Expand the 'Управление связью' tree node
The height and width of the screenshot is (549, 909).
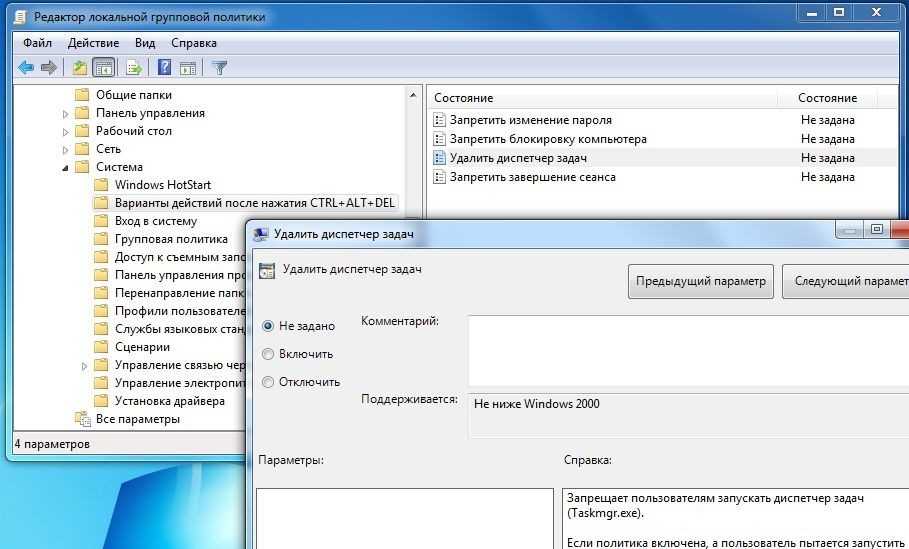click(84, 366)
